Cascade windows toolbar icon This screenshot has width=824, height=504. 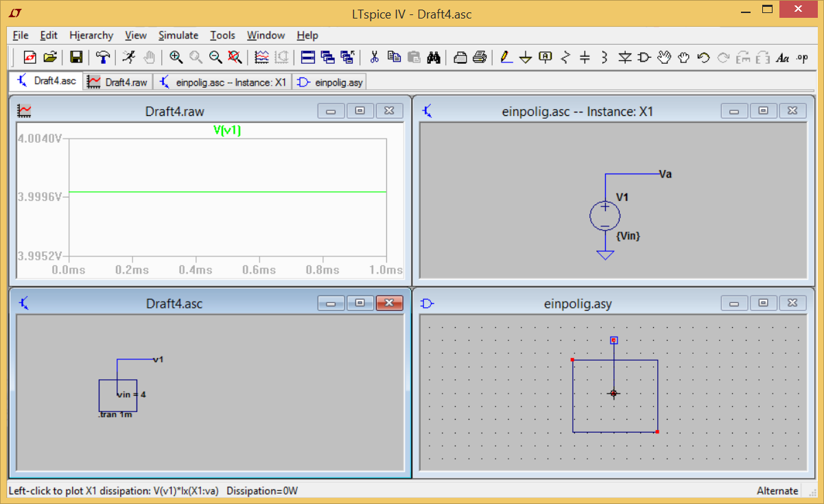click(x=327, y=58)
